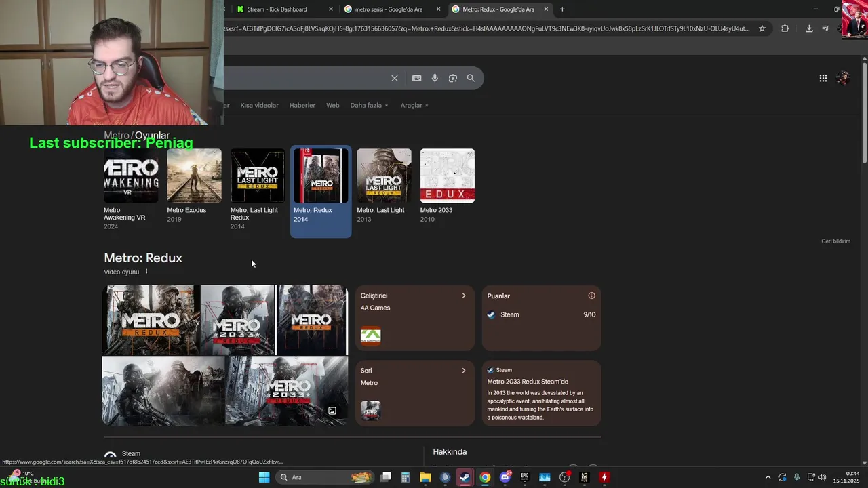The image size is (868, 488).
Task: Open File Explorer from the taskbar
Action: click(x=425, y=477)
